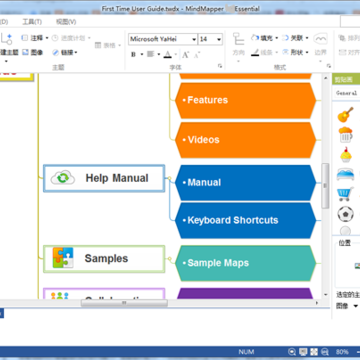
Task: Insert the beer mug clipart
Action: [x=345, y=134]
